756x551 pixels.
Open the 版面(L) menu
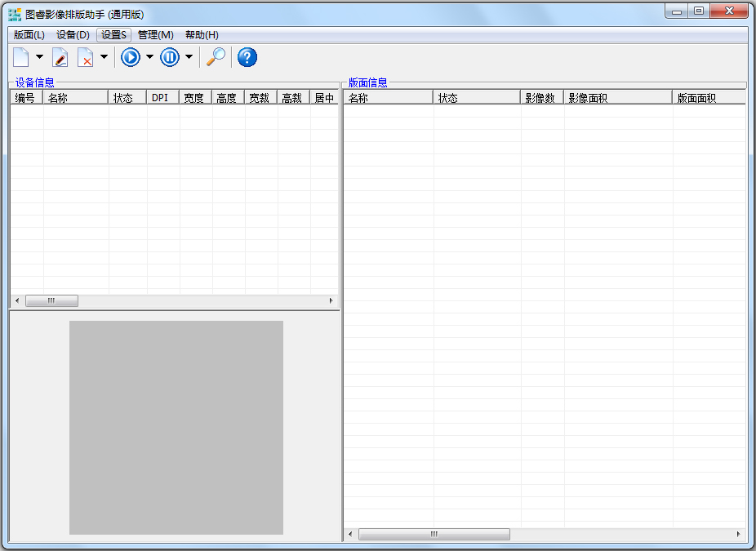pyautogui.click(x=29, y=35)
